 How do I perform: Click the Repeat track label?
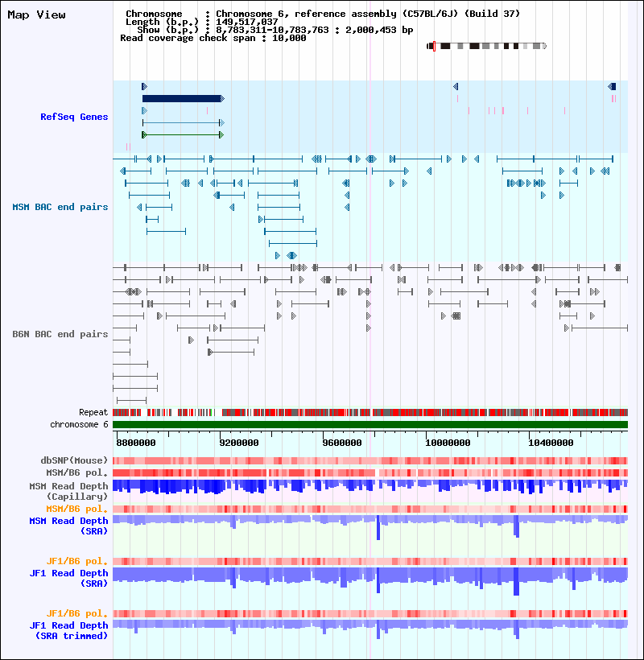[x=93, y=412]
